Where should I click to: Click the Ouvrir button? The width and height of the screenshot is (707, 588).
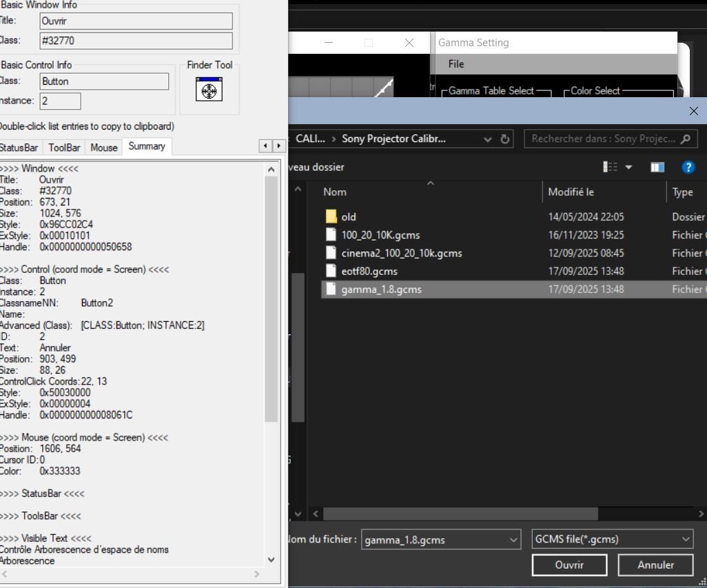point(569,565)
